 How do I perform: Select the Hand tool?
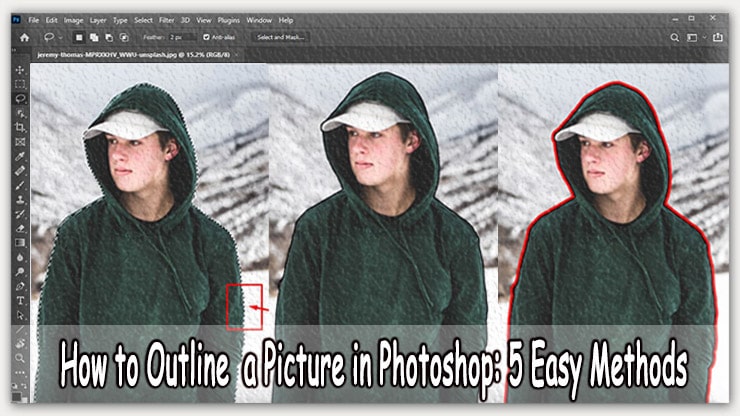click(x=20, y=343)
